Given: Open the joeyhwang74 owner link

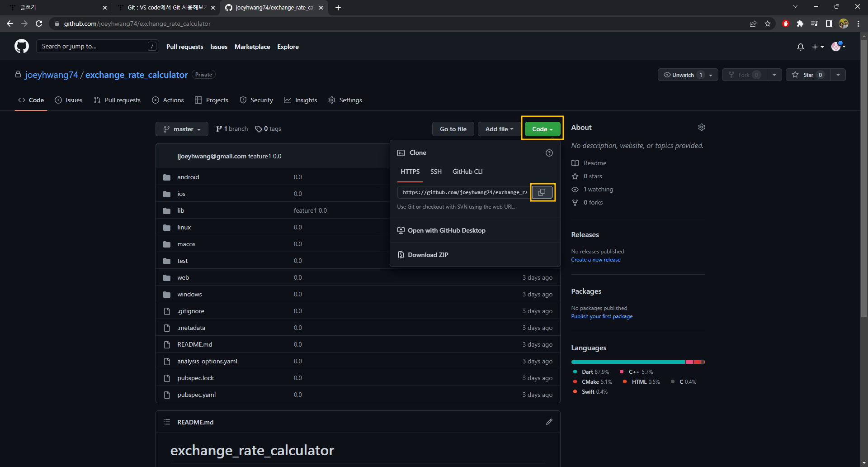Looking at the screenshot, I should [x=52, y=75].
